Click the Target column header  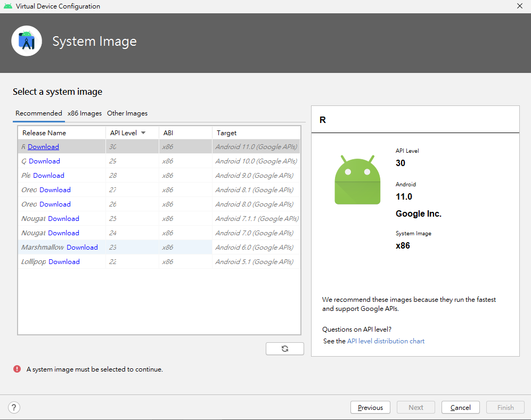[227, 133]
